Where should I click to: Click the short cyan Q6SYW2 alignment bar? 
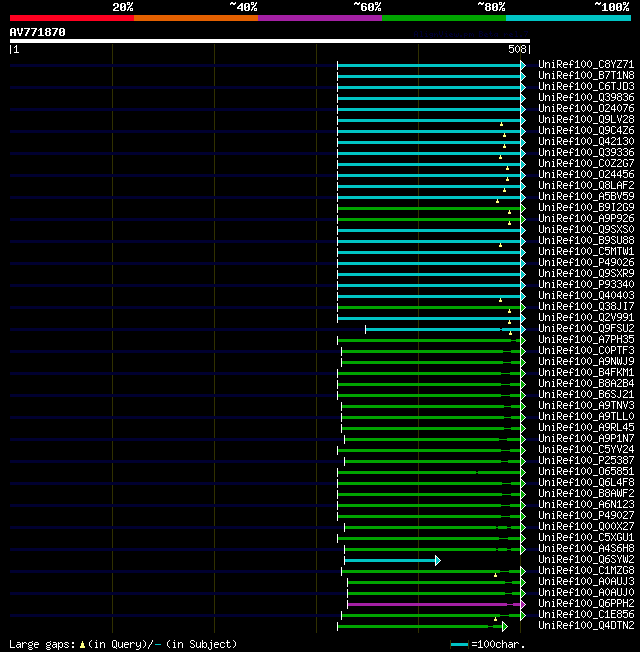click(392, 561)
